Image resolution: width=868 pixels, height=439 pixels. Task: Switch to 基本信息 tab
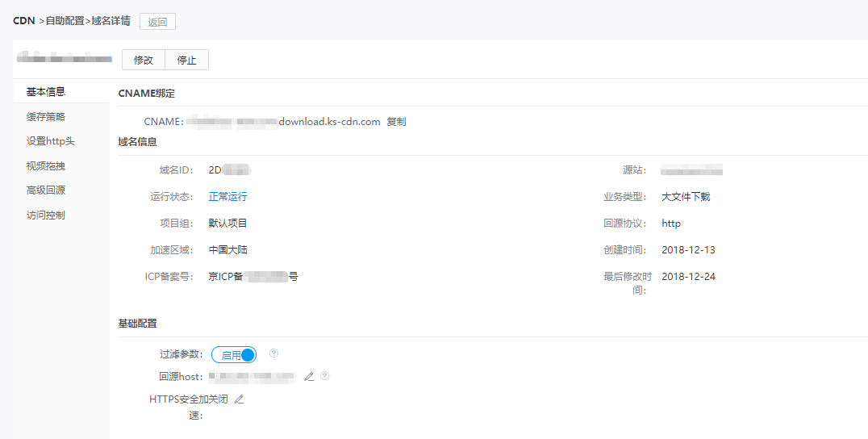click(46, 92)
